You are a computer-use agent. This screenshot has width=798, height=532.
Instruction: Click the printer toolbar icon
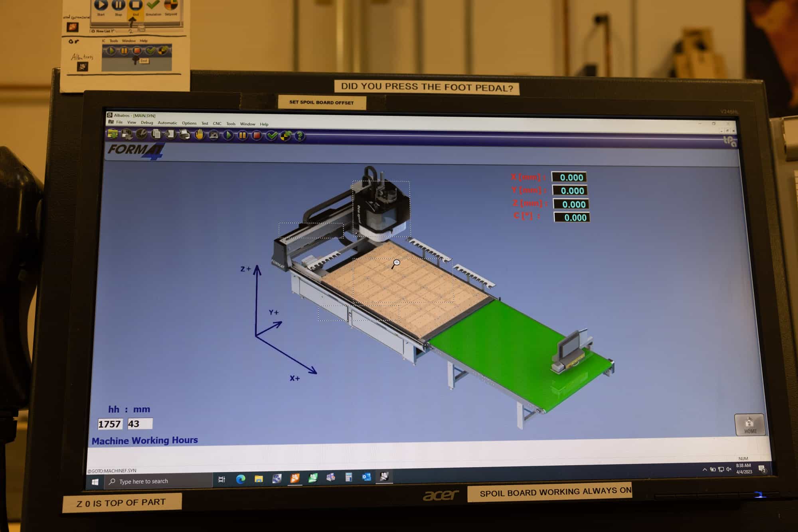pos(185,135)
